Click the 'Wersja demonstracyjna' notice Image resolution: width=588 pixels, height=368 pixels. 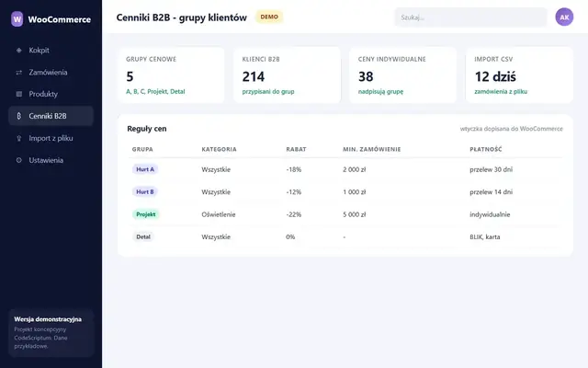[x=51, y=333]
